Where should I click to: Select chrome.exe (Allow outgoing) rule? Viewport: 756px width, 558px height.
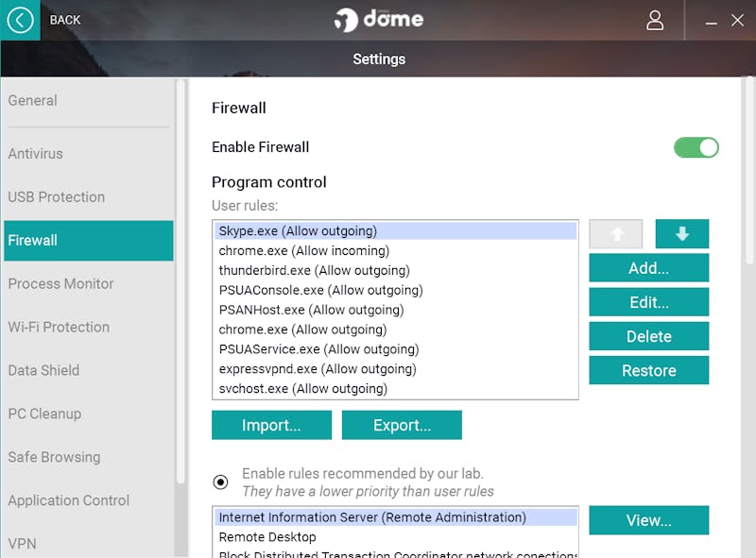(x=395, y=330)
